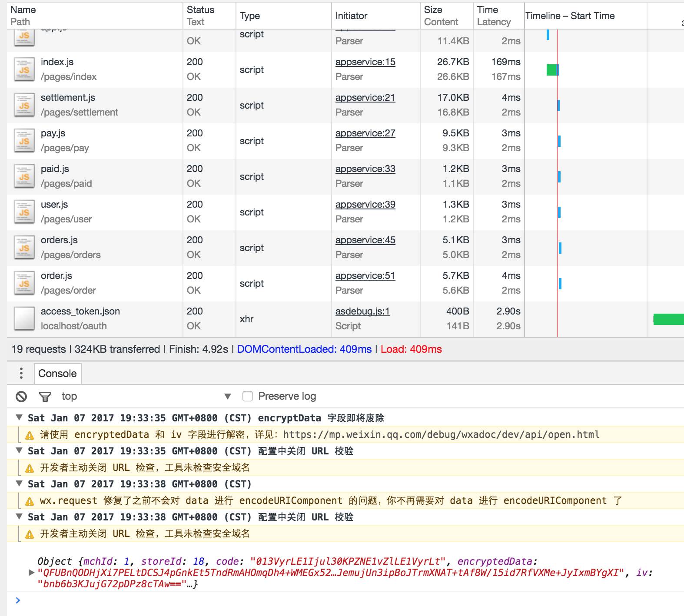The height and width of the screenshot is (616, 684).
Task: Expand the logged Object with mchId
Action: (31, 573)
